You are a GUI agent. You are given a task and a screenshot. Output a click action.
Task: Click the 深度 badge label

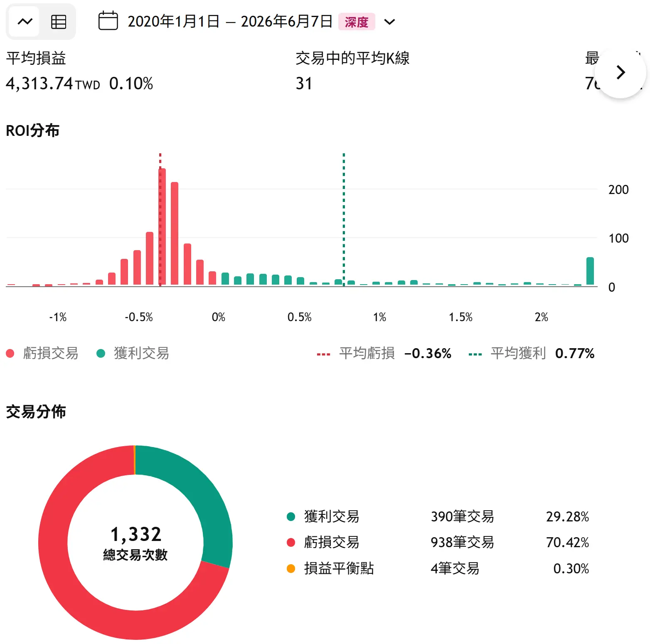[x=357, y=22]
